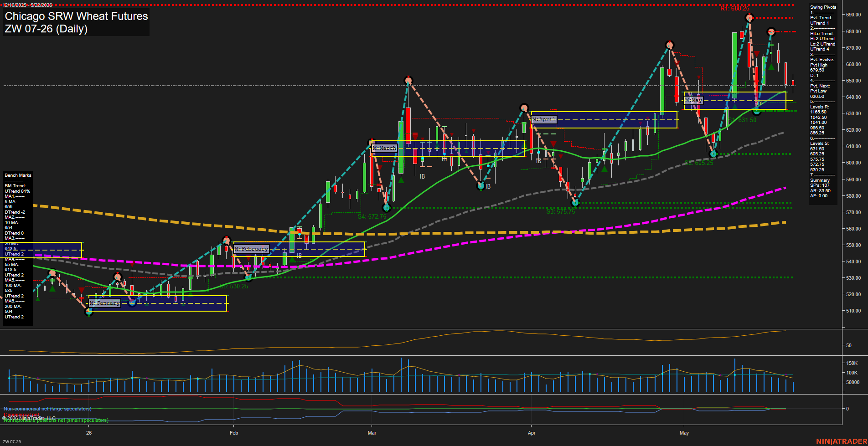Click the Non-commercial net (large speculators) legend
Image resolution: width=868 pixels, height=446 pixels.
(47, 409)
